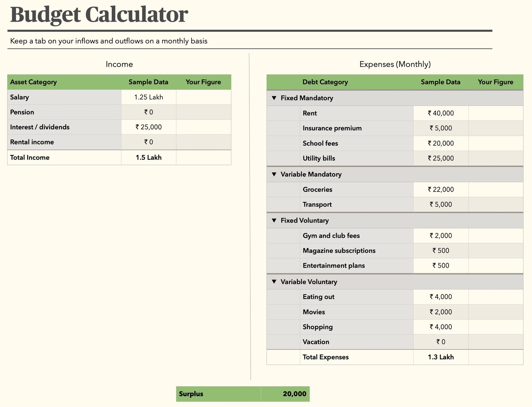532x407 pixels.
Task: Select the Surplus value 20,000
Action: click(295, 394)
